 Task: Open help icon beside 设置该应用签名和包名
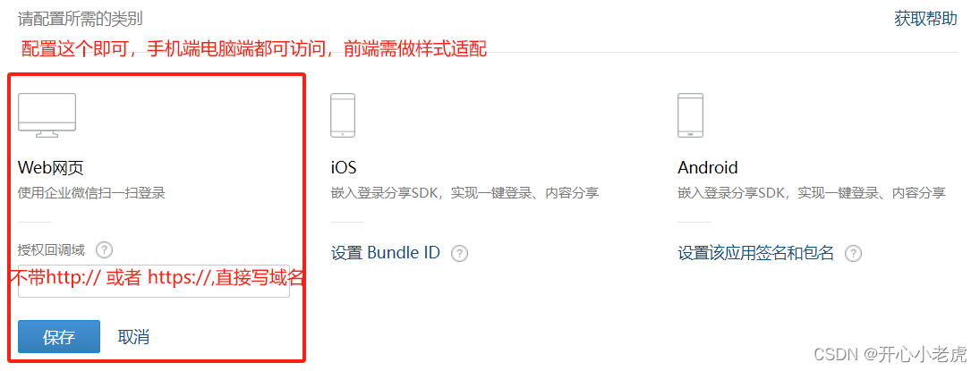(853, 254)
